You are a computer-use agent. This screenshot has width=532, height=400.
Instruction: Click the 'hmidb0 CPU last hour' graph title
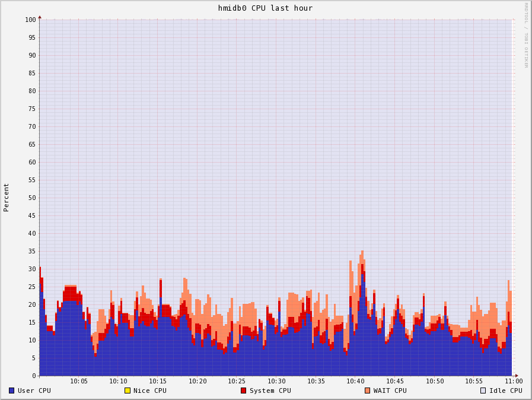pos(265,8)
